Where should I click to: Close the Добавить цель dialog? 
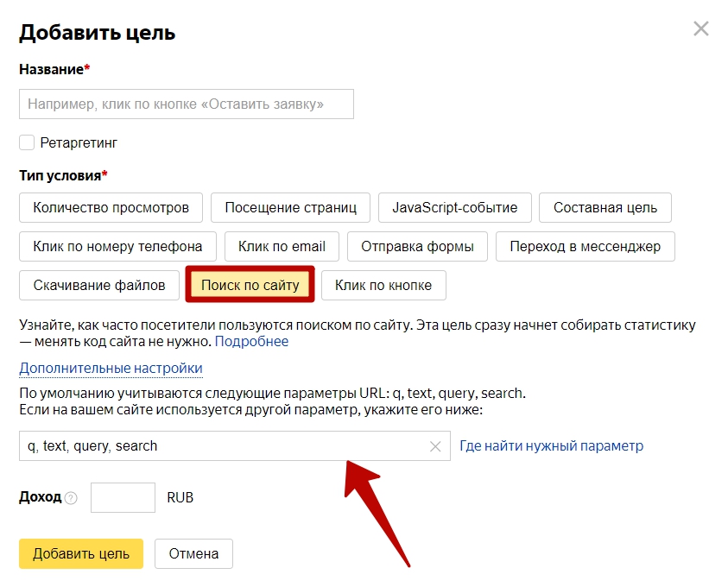[x=700, y=29]
